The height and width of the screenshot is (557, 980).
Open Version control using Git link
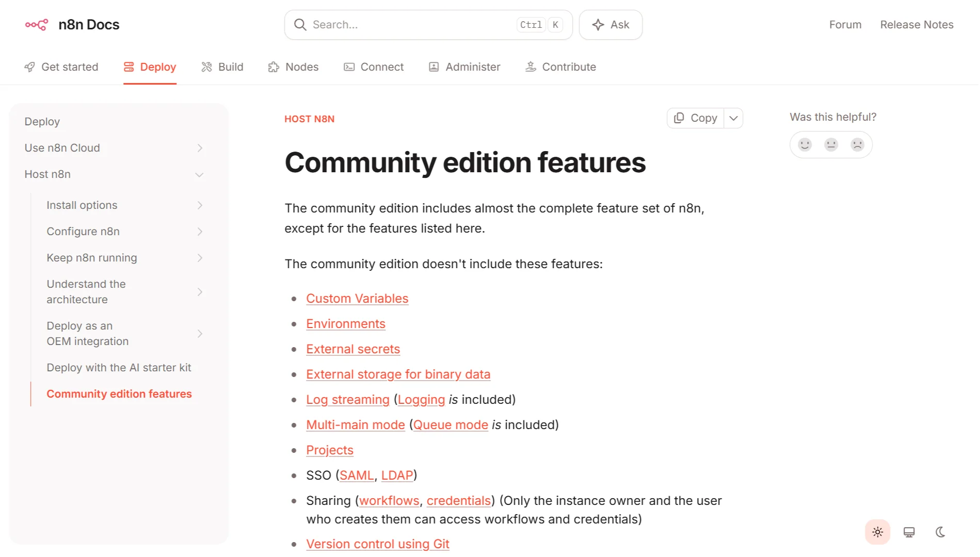coord(378,544)
